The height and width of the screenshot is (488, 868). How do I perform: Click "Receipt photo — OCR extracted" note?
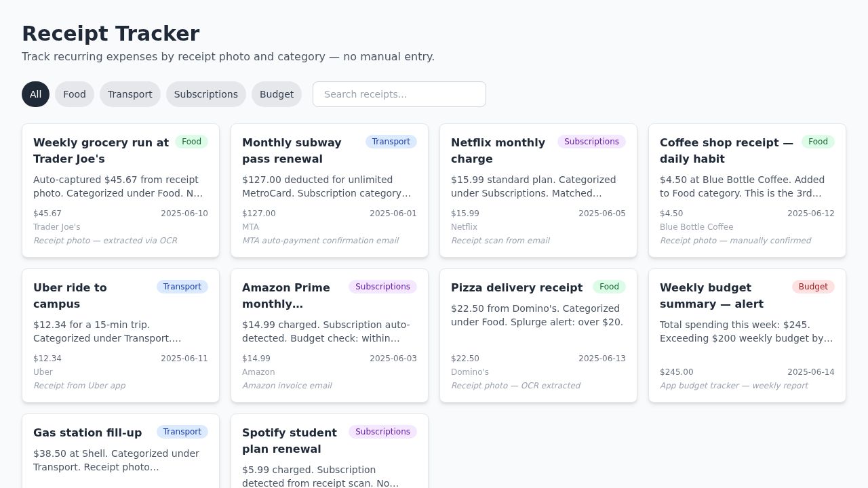pos(515,386)
